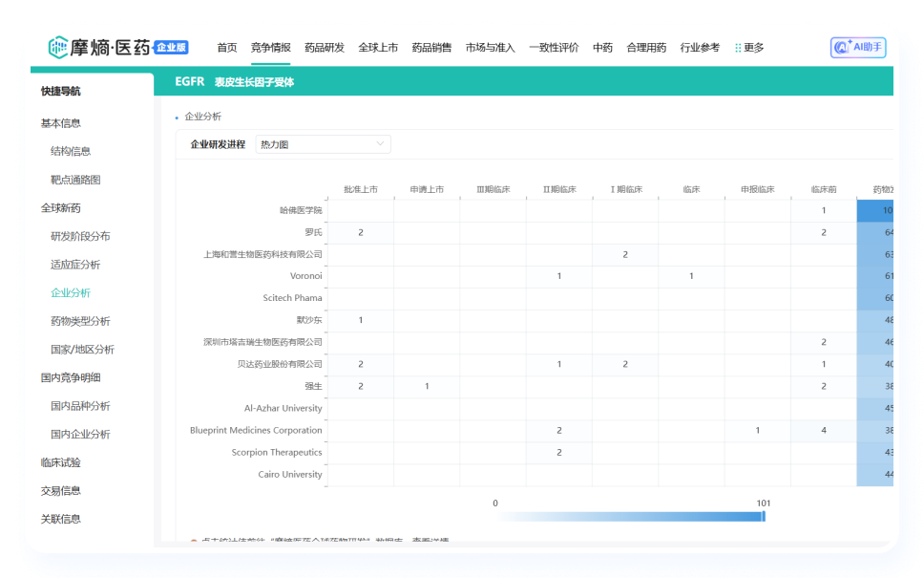Image resolution: width=924 pixels, height=578 pixels.
Task: Open the 中药 menu
Action: [x=602, y=48]
